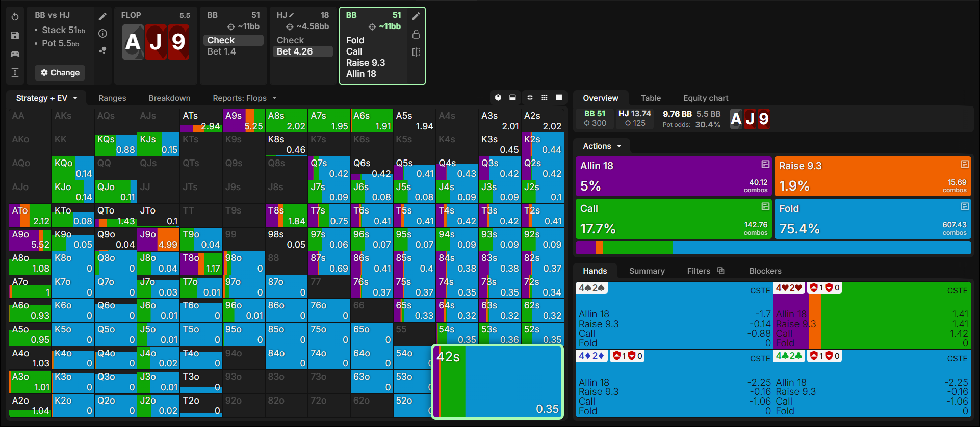Switch to the Ranges tab

[x=112, y=98]
